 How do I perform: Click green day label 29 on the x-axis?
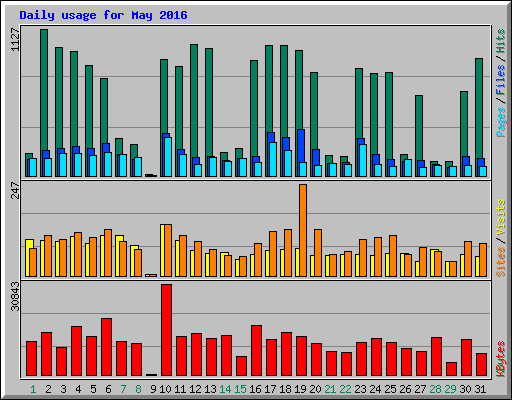[450, 389]
